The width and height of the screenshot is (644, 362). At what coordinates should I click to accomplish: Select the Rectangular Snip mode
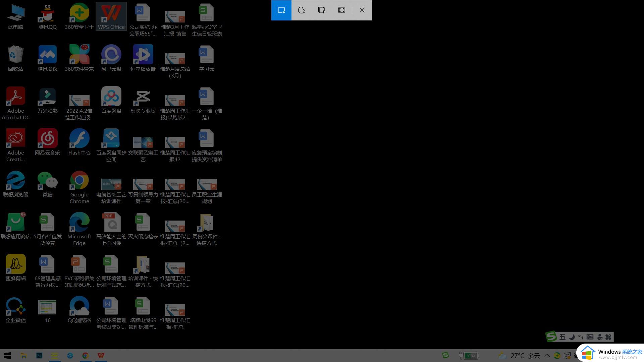tap(281, 10)
